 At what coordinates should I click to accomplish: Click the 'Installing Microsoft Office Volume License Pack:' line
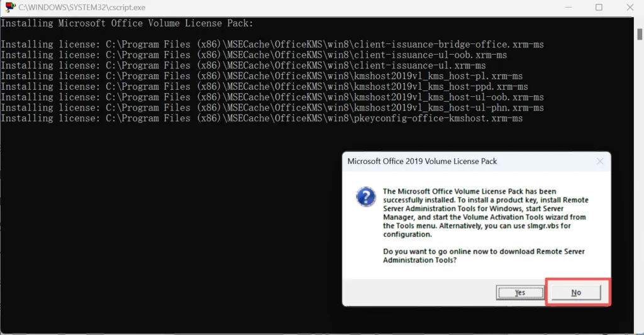(x=127, y=23)
